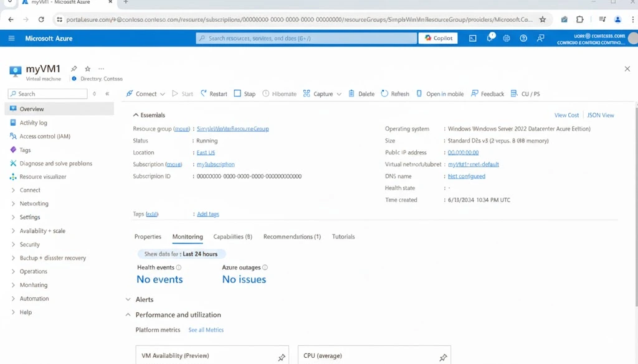Mark myVM1 as favorite star

[x=87, y=68]
